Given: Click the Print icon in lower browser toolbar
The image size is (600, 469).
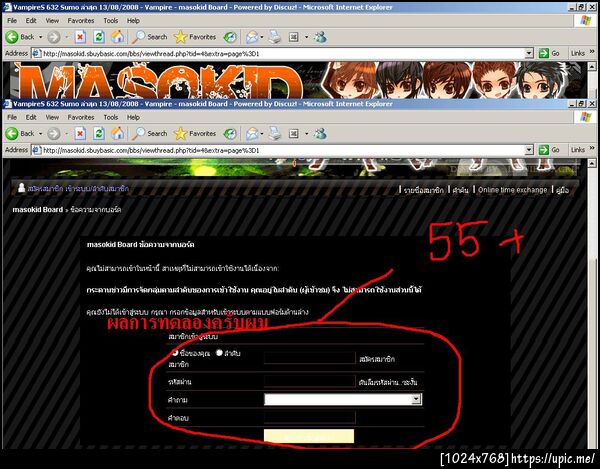Looking at the screenshot, I should point(274,134).
